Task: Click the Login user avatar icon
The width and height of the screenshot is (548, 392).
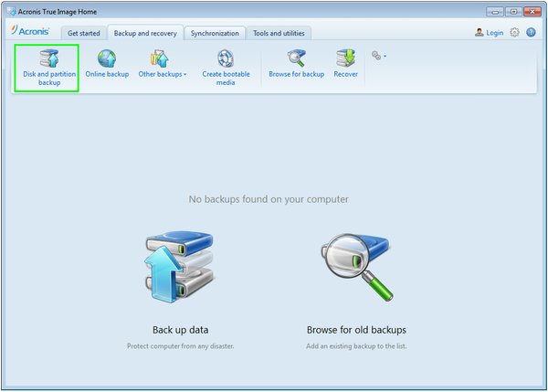Action: click(479, 33)
